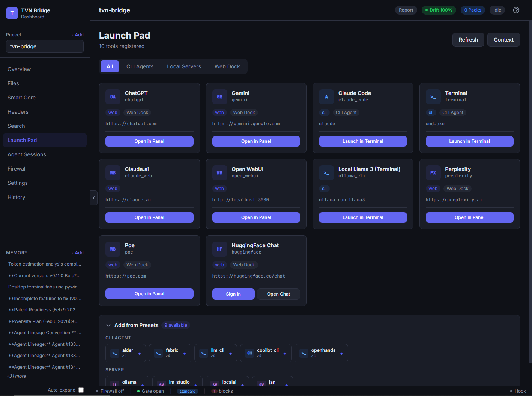Click the Drift 100% indicator
This screenshot has height=396, width=532.
[x=439, y=10]
